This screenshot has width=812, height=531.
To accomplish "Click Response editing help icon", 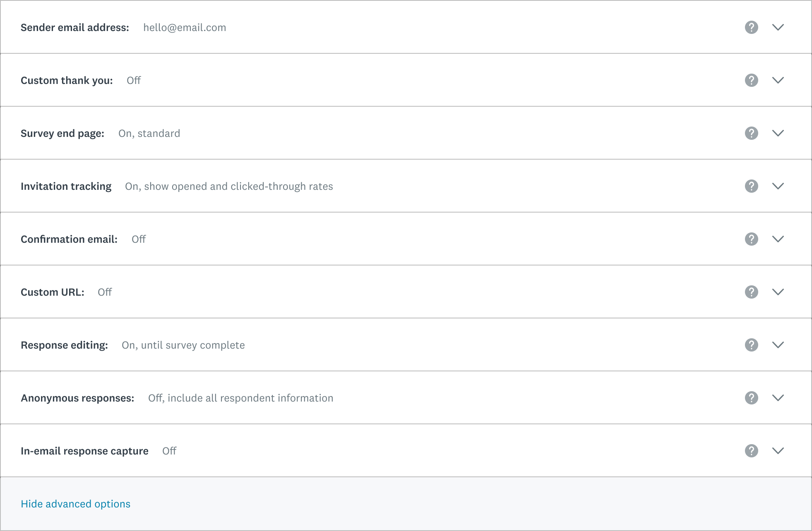I will (x=751, y=345).
